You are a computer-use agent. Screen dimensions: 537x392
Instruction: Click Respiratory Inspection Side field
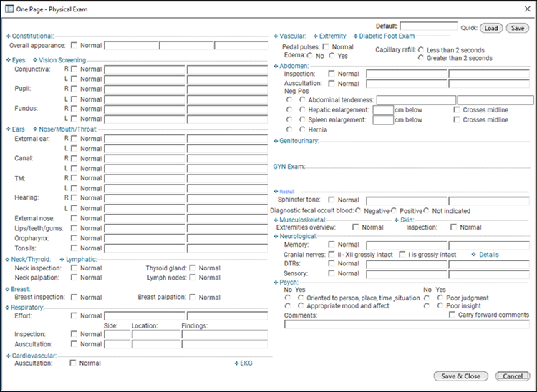117,335
